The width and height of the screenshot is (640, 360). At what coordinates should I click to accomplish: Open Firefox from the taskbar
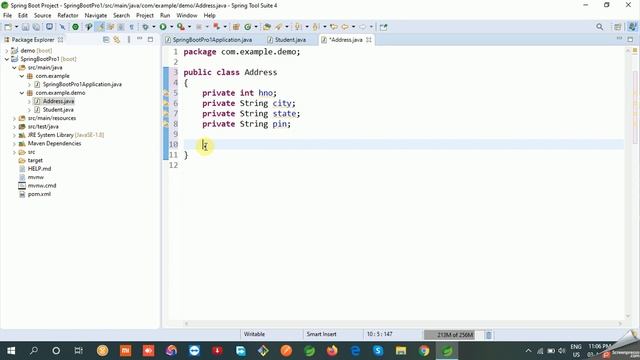(x=332, y=351)
